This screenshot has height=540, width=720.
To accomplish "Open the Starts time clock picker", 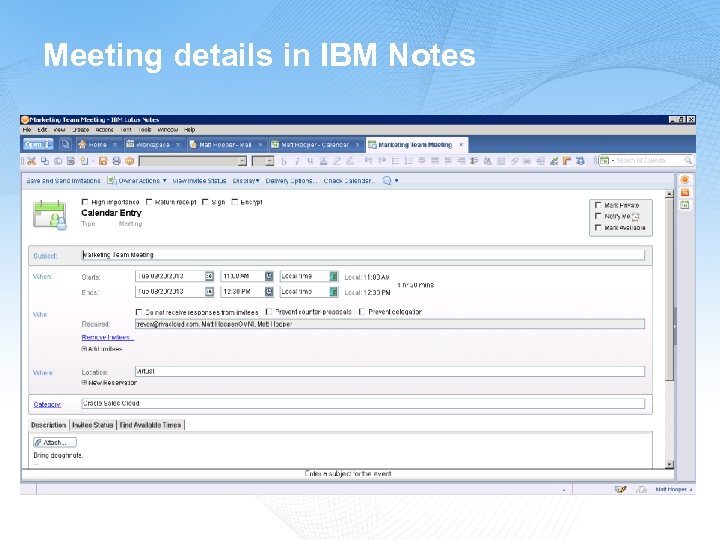I will coord(269,276).
